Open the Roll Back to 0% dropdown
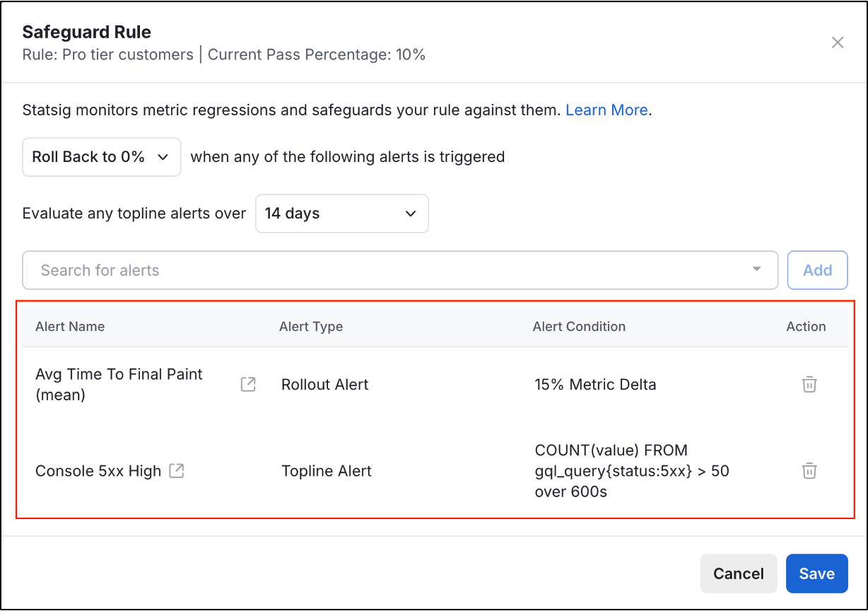Image resolution: width=868 pixels, height=611 pixels. pyautogui.click(x=101, y=156)
